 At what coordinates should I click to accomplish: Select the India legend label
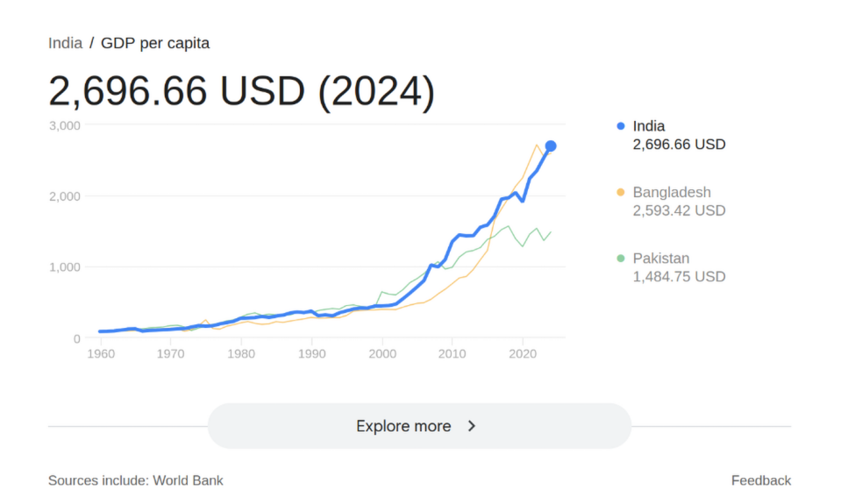[x=648, y=126]
